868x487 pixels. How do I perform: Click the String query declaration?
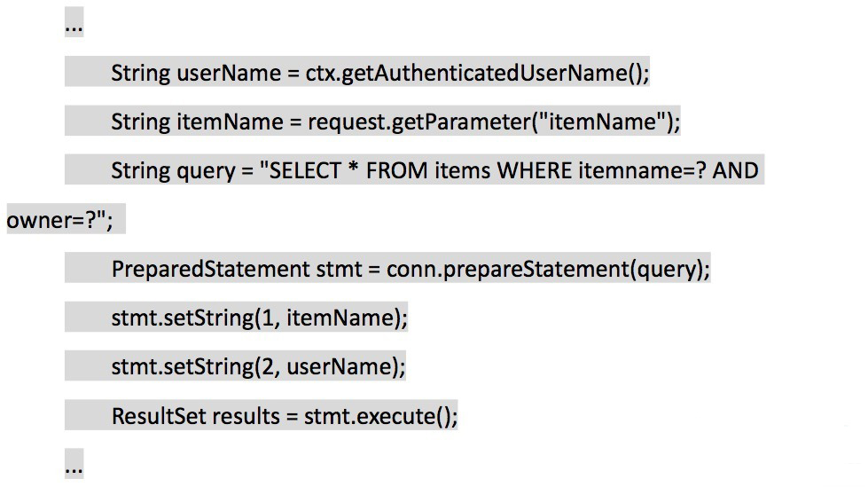[x=434, y=170]
